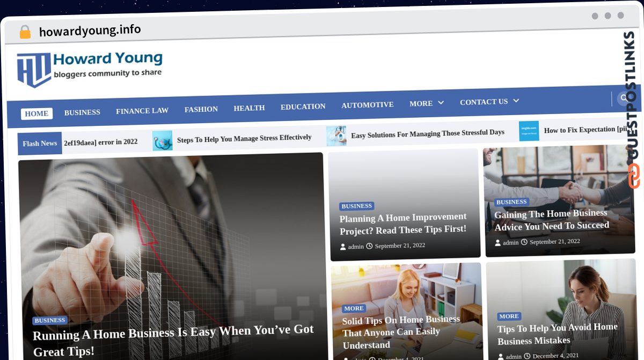Click the Howard Young shield logo
Viewport: 644px width, 360px height.
pos(34,70)
